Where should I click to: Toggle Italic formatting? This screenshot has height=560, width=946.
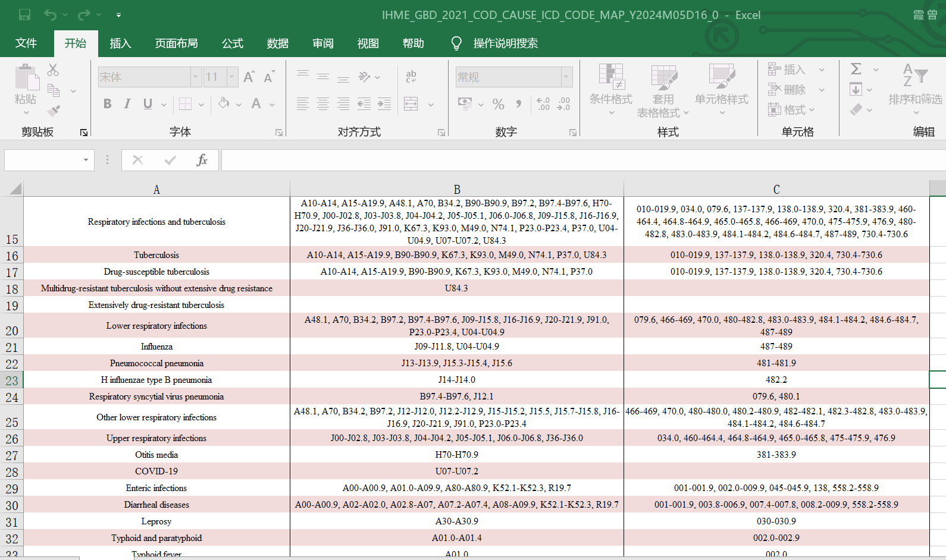pyautogui.click(x=127, y=104)
